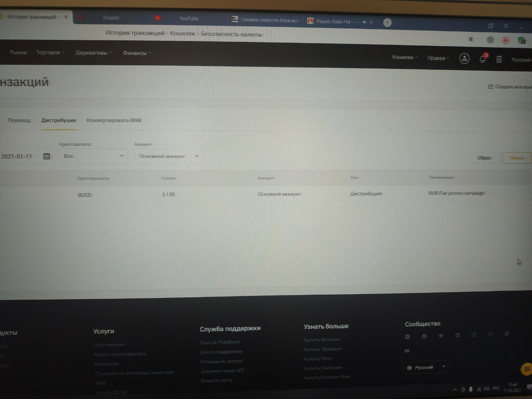Open Купить Биткоин link
The width and height of the screenshot is (532, 399).
coord(322,340)
